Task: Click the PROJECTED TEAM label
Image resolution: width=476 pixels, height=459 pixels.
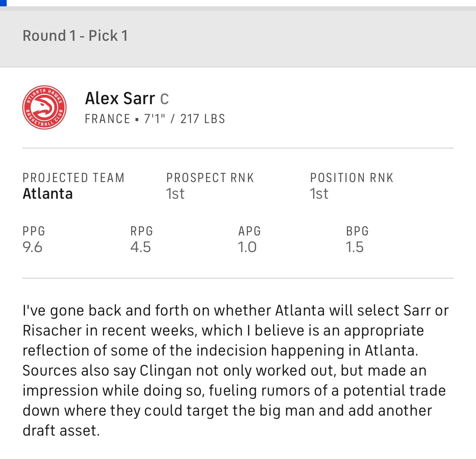Action: point(73,178)
